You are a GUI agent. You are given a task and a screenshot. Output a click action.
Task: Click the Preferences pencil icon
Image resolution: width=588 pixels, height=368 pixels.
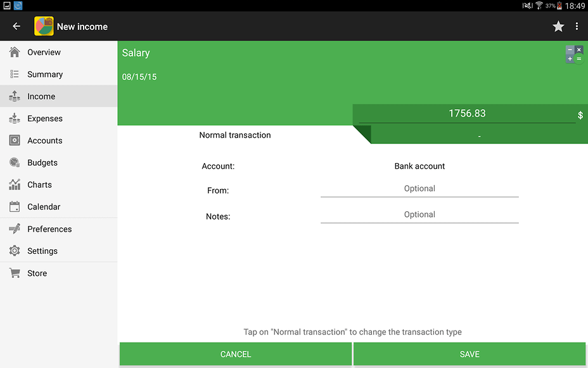(x=14, y=228)
